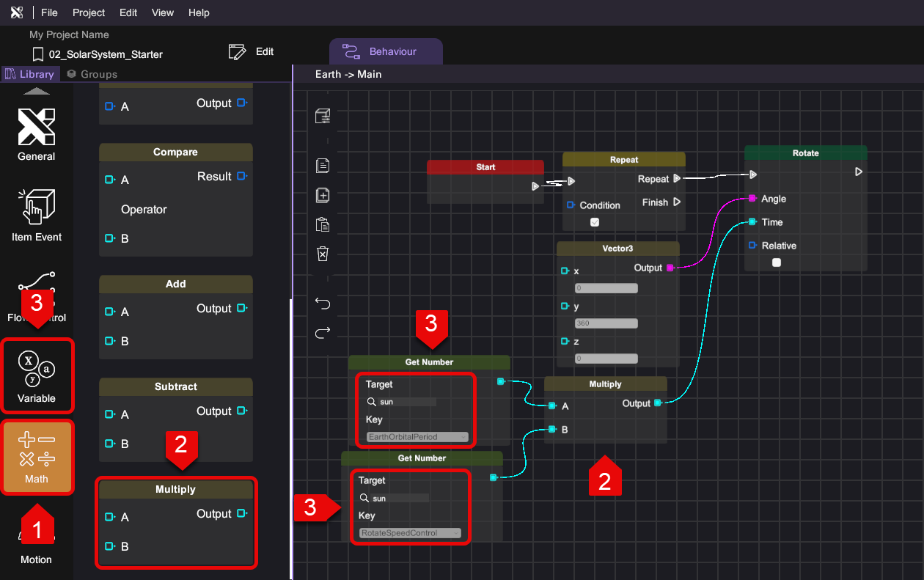Image resolution: width=924 pixels, height=580 pixels.
Task: Click the Vector3 z value field
Action: tap(606, 359)
